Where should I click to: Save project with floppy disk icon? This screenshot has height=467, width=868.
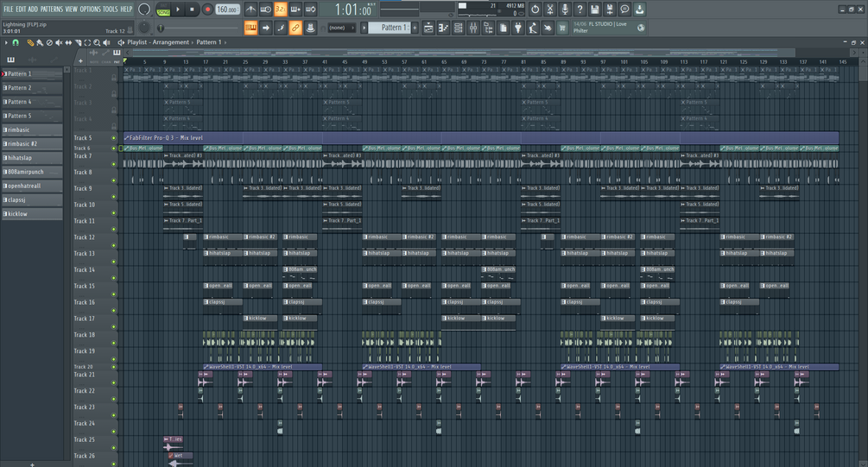point(594,9)
